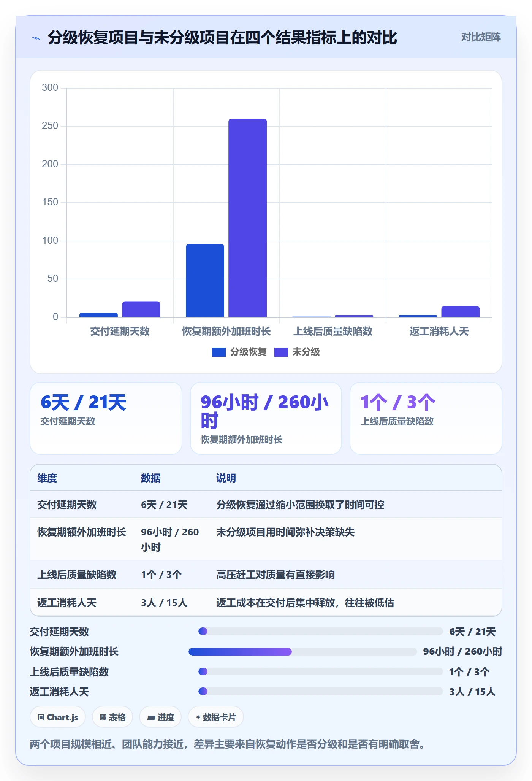Click the 未分级 purple legend swatch
The height and width of the screenshot is (781, 532).
[x=281, y=352]
